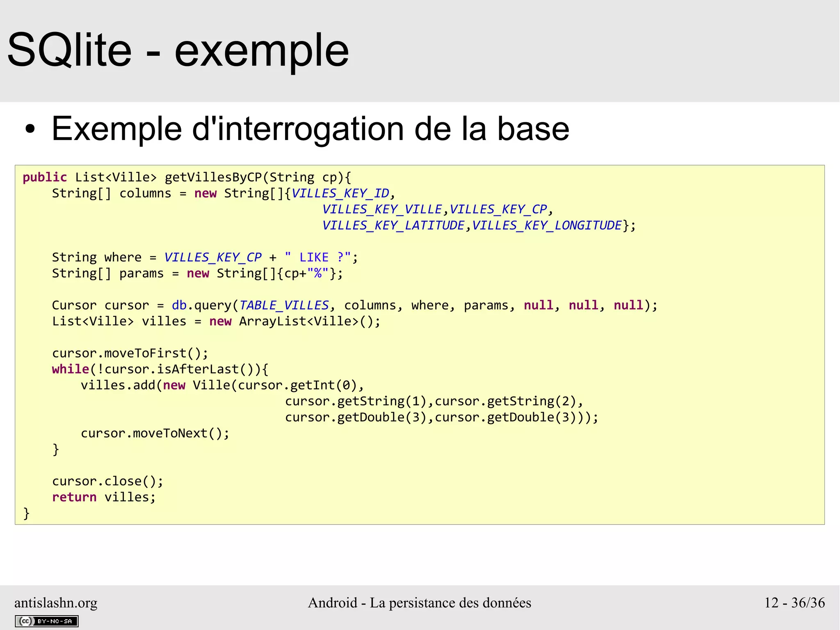Click the line 'String[] params = new String[]{cp+"%"};'

pos(197,273)
